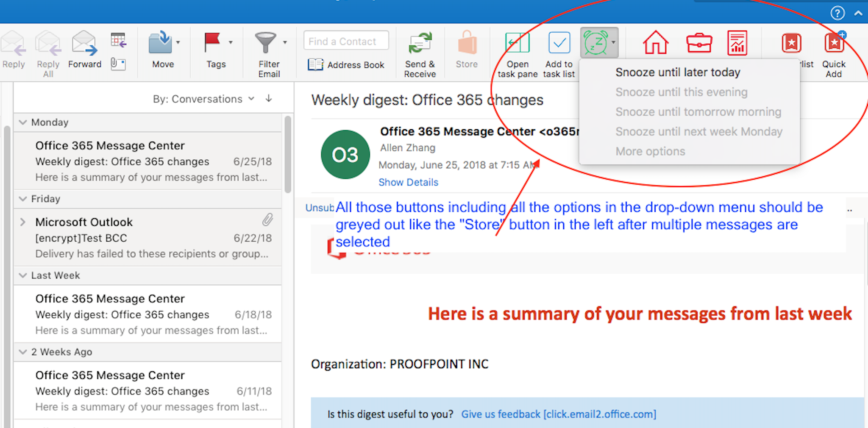Viewport: 868px width, 428px height.
Task: Click the Reply envelope icon
Action: point(13,43)
